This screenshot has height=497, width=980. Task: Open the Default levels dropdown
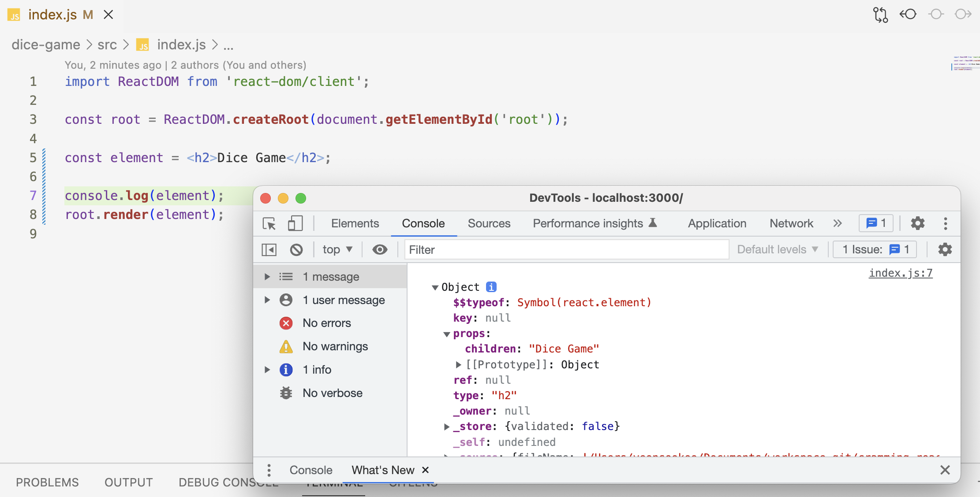tap(777, 250)
